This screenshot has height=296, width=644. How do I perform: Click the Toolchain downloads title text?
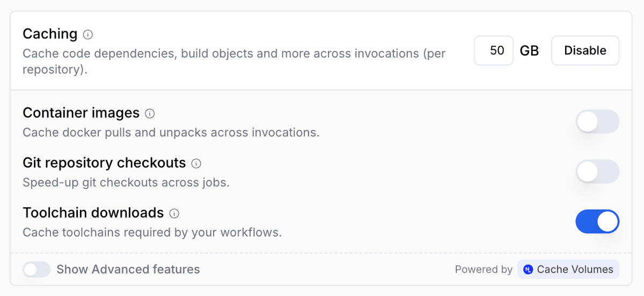93,213
